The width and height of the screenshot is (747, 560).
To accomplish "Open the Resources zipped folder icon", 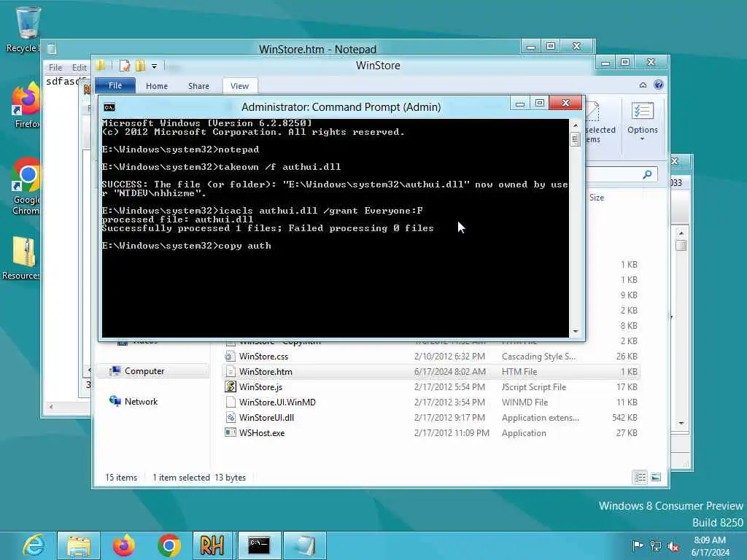I will [x=24, y=252].
